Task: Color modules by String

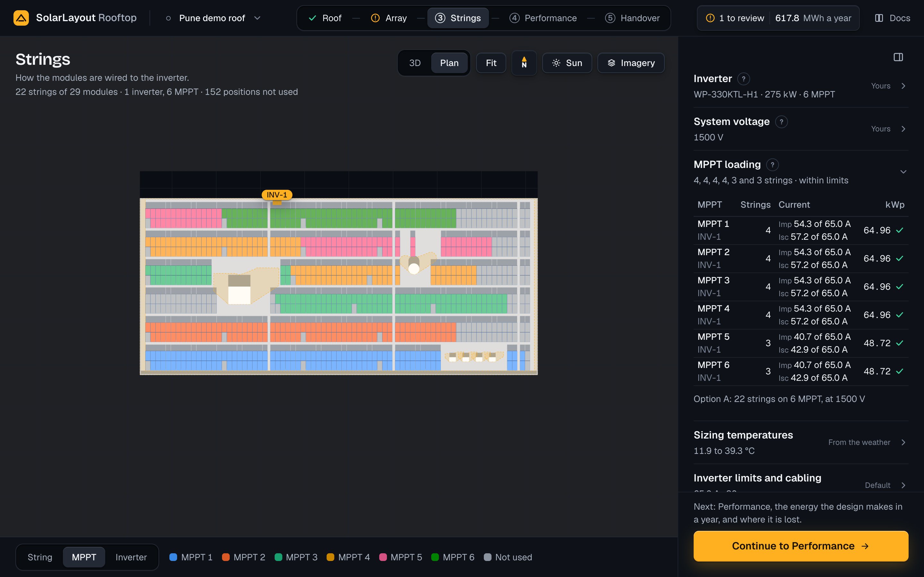Action: point(40,557)
